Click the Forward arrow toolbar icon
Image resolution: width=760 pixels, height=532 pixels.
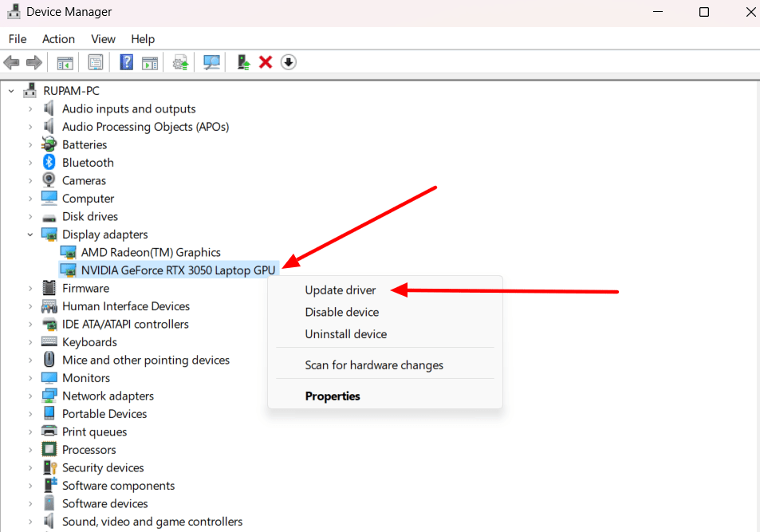(34, 62)
